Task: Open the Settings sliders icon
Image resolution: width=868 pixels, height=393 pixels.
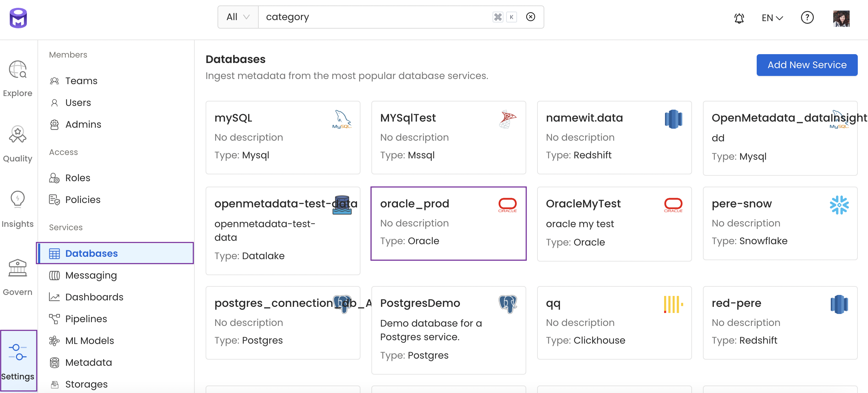Action: (18, 352)
